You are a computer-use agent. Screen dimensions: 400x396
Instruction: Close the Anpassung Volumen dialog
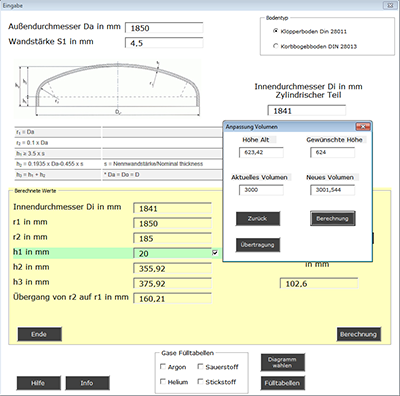click(363, 127)
